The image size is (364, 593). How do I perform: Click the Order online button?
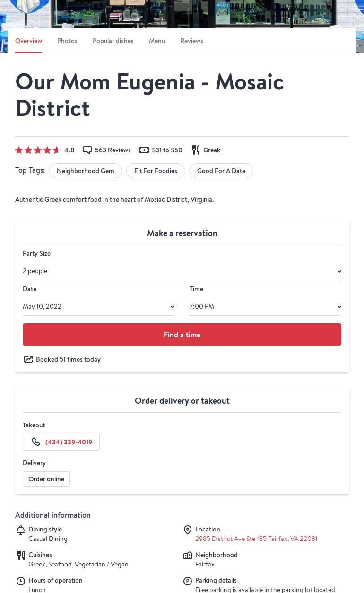pos(46,479)
